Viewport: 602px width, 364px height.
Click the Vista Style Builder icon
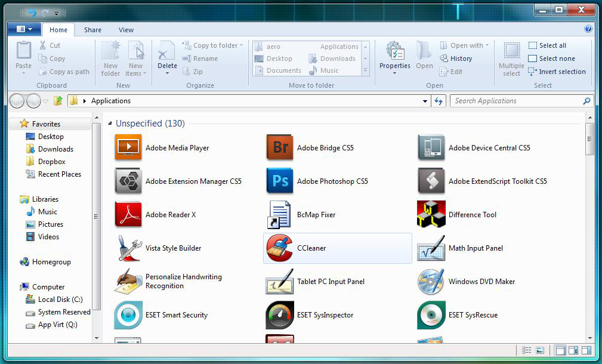[128, 248]
